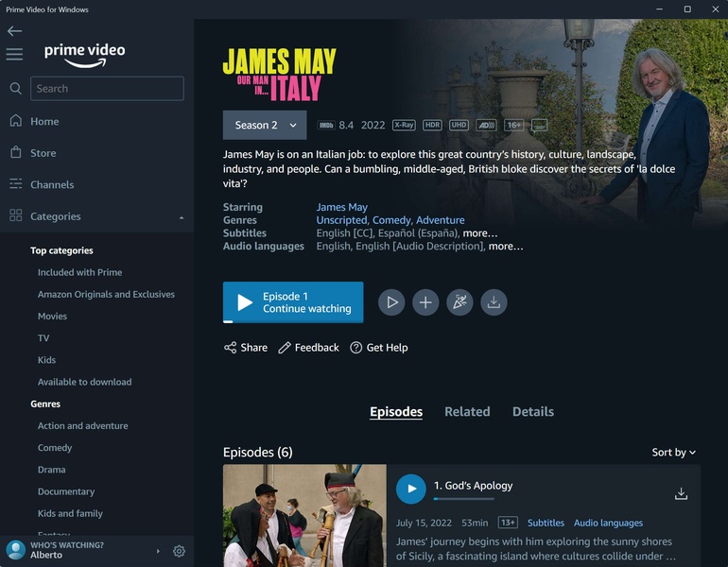The width and height of the screenshot is (728, 567).
Task: Start a watch party
Action: tap(459, 302)
